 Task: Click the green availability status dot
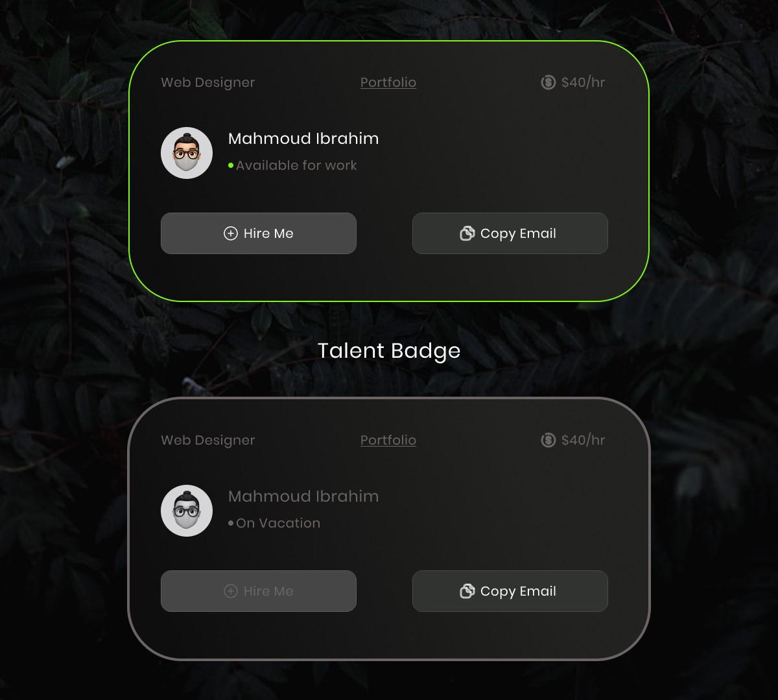click(231, 166)
